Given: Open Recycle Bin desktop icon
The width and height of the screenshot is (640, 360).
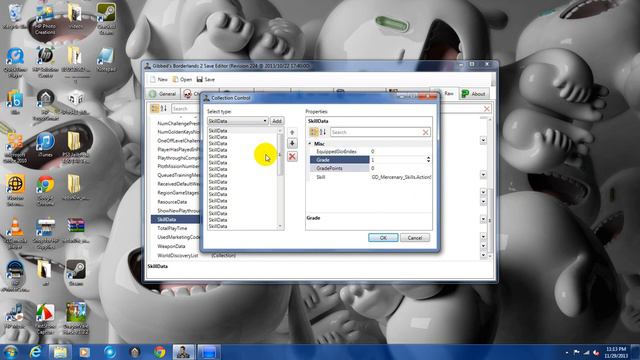Looking at the screenshot, I should click(15, 16).
